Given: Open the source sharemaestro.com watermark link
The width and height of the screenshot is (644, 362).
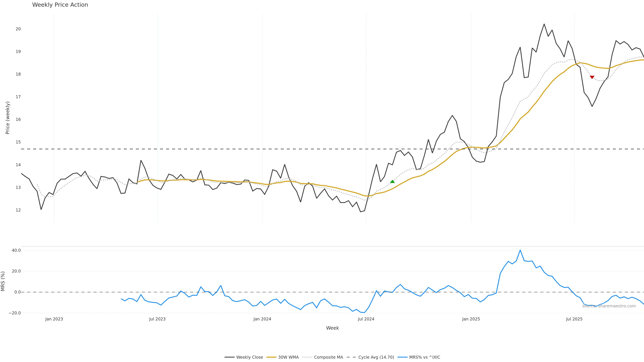Looking at the screenshot, I should point(609,306).
